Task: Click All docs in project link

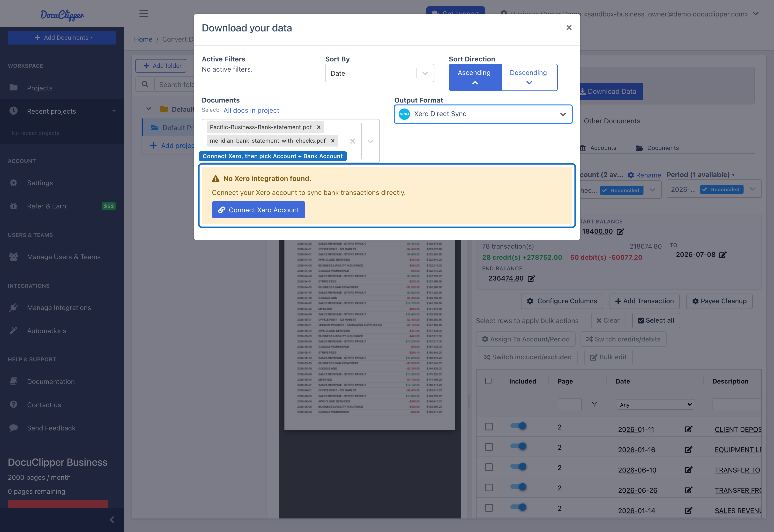Action: pyautogui.click(x=251, y=110)
